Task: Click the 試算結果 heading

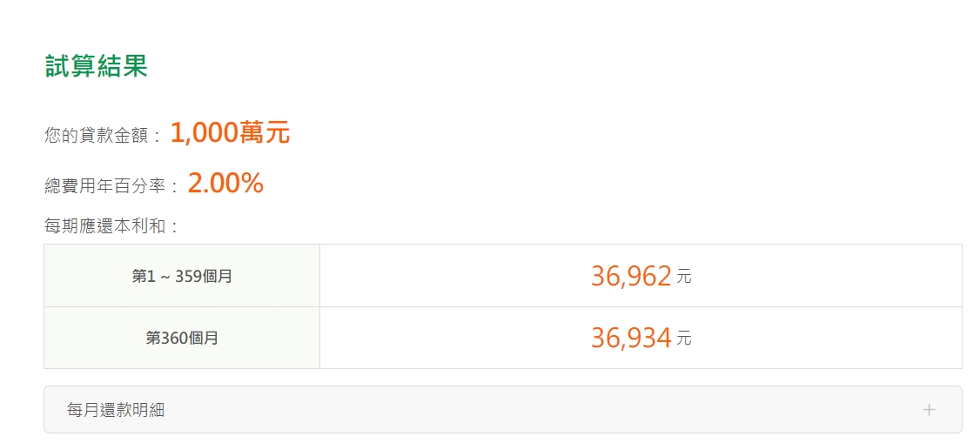Action: (97, 66)
